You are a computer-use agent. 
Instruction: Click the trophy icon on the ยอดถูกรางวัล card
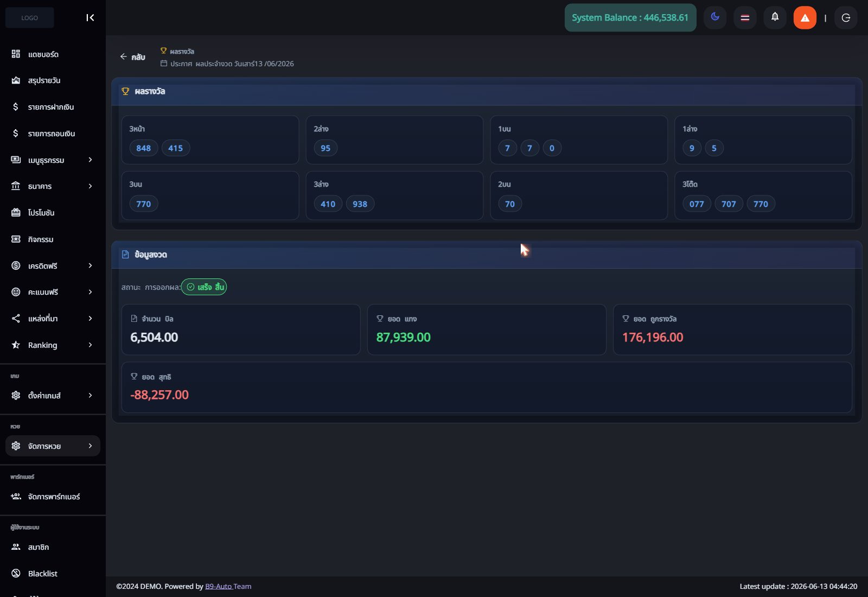pyautogui.click(x=626, y=319)
